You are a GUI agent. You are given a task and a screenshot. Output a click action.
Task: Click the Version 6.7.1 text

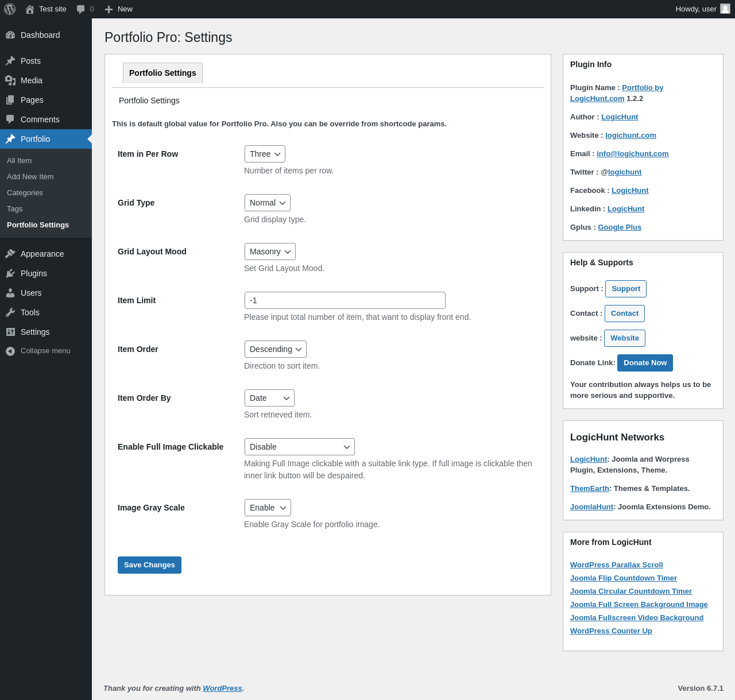[x=701, y=689]
